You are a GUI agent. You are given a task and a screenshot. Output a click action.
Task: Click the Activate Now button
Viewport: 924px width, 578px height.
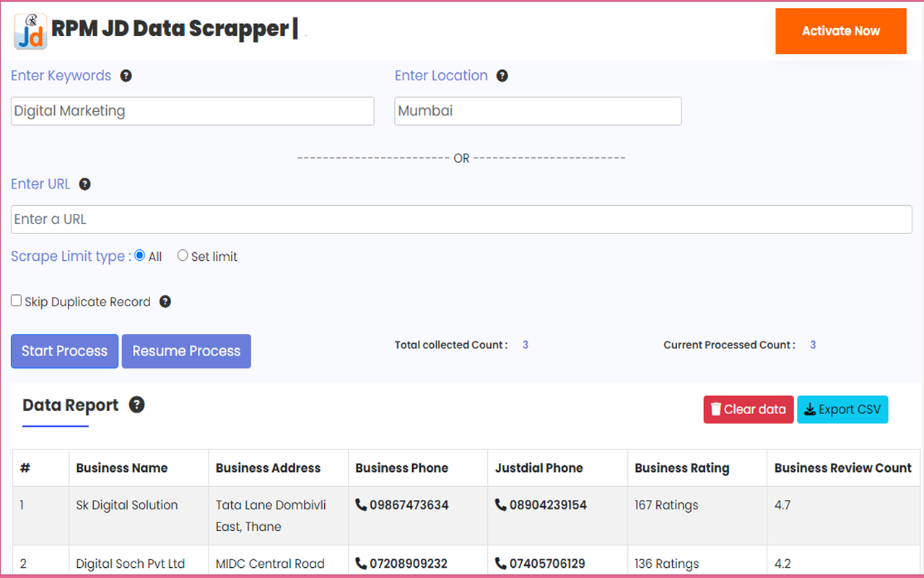(841, 31)
